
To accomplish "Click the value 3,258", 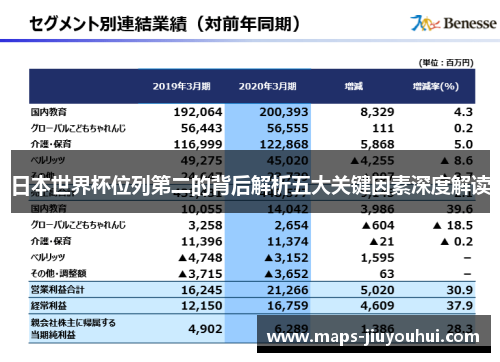I will [205, 225].
